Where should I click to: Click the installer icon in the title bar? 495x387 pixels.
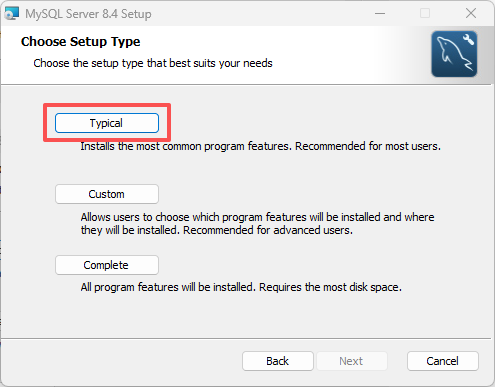click(x=11, y=14)
